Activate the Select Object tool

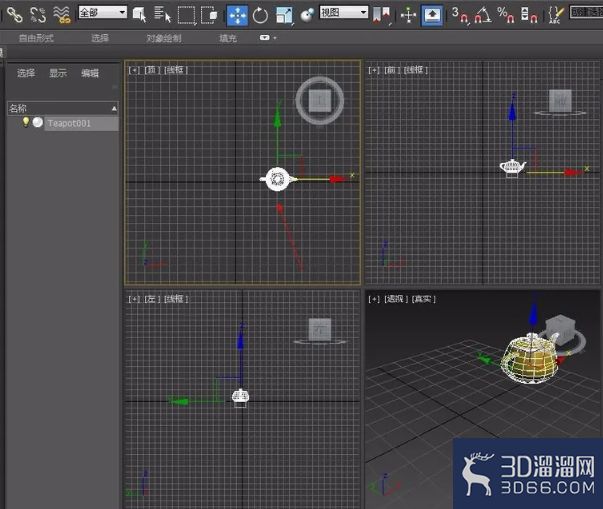coord(140,15)
